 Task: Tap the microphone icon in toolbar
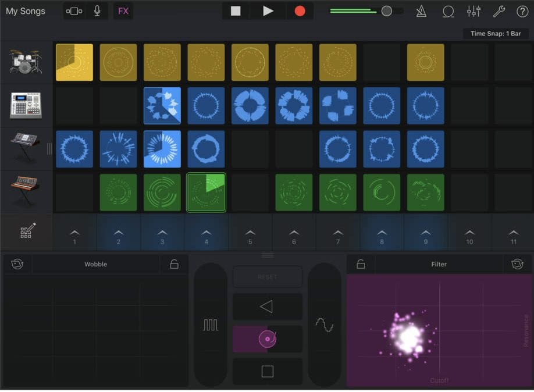click(x=97, y=11)
